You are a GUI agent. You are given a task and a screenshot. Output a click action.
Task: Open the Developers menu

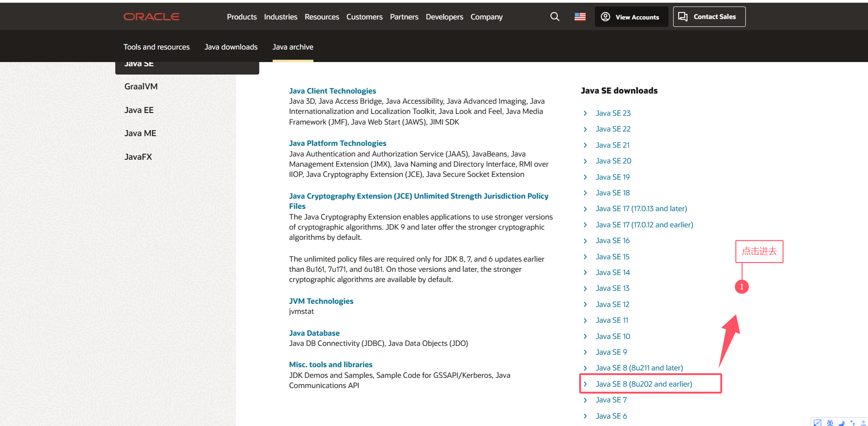tap(444, 17)
